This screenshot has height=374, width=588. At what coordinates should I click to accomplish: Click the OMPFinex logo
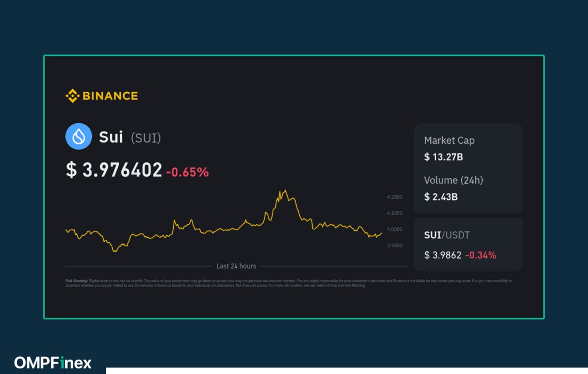pyautogui.click(x=53, y=363)
